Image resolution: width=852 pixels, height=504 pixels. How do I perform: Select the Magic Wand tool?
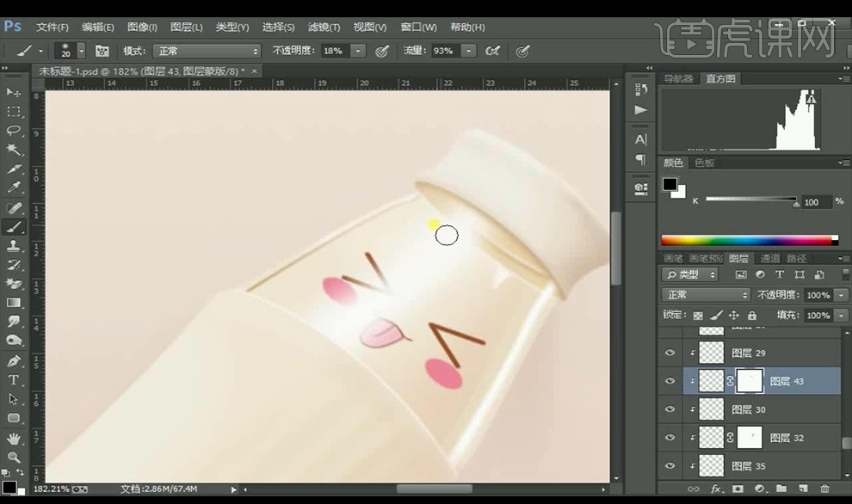[x=14, y=150]
